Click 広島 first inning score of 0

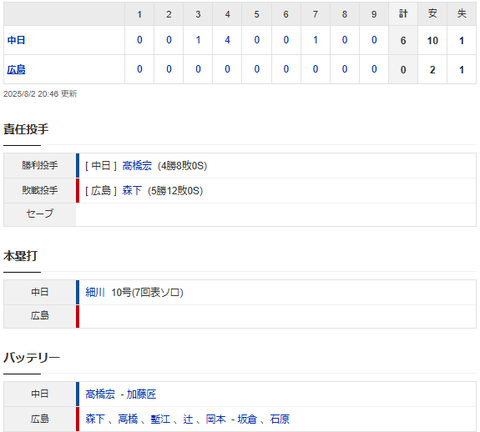tap(140, 69)
